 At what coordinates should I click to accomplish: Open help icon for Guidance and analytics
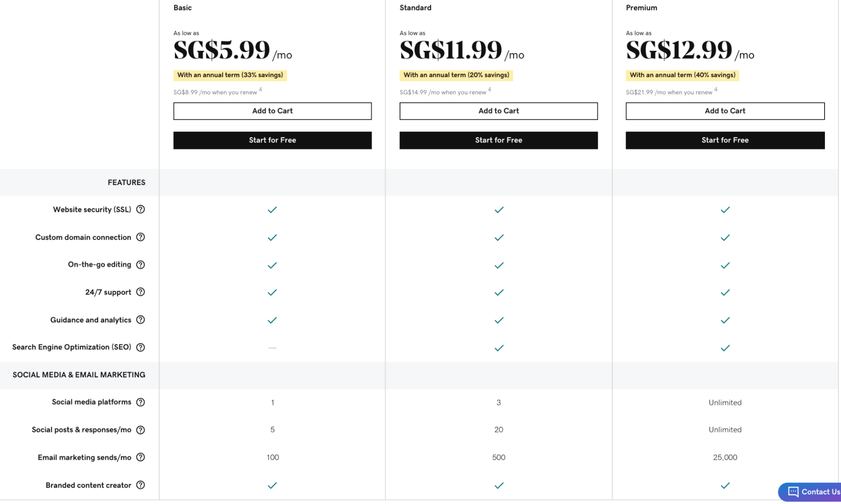pyautogui.click(x=141, y=319)
